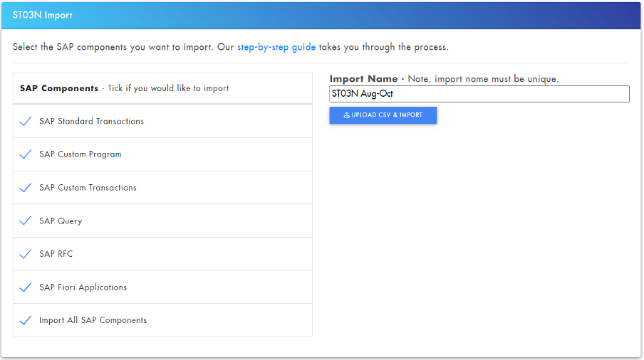Viewport: 644px width, 360px height.
Task: Toggle the Import All SAP Components checkmark
Action: pos(25,320)
